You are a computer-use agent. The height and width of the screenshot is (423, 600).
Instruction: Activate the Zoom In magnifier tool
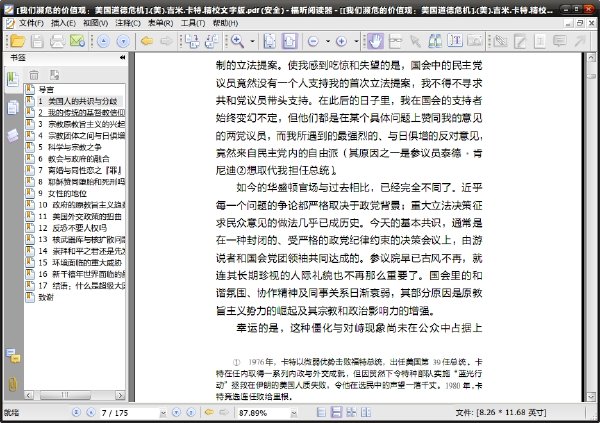pyautogui.click(x=237, y=41)
